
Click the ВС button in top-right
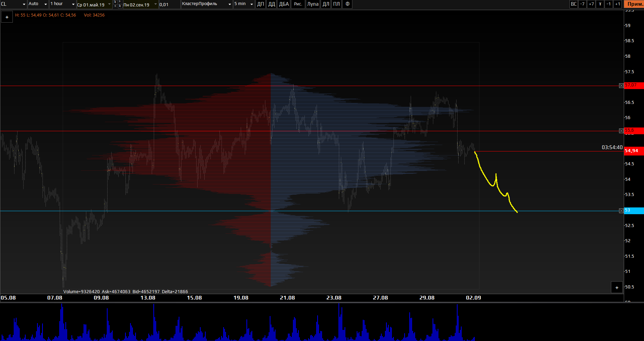(x=574, y=4)
